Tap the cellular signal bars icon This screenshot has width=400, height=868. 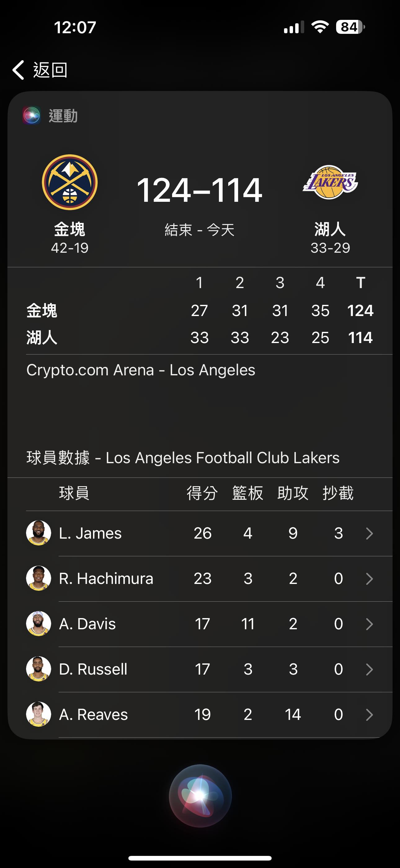(x=294, y=27)
